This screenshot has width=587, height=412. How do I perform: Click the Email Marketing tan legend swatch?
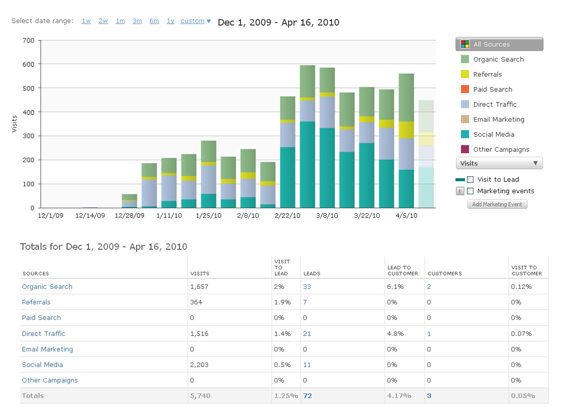[x=465, y=119]
